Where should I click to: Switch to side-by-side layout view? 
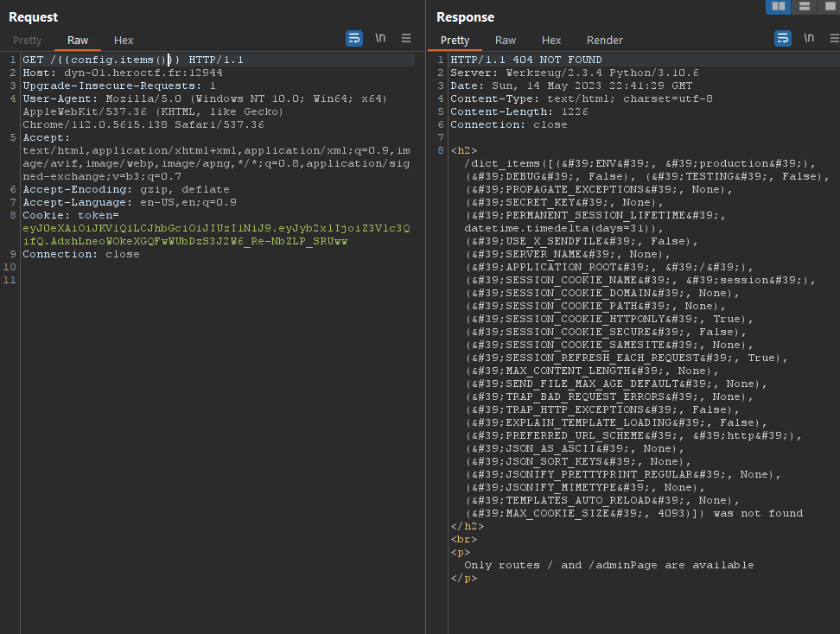[779, 6]
